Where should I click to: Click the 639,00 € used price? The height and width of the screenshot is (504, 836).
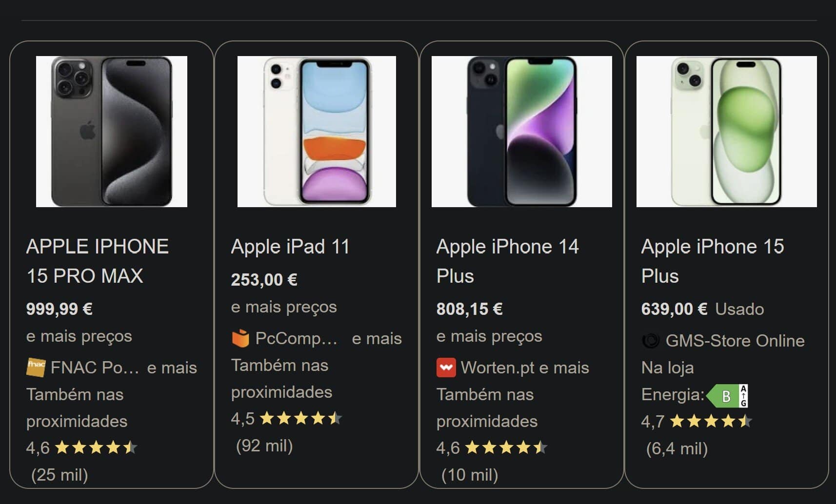coord(674,309)
